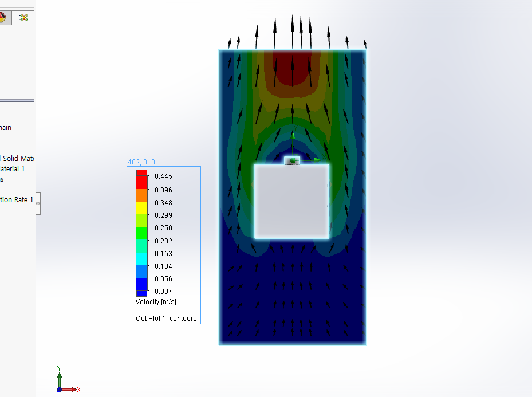The width and height of the screenshot is (532, 397).
Task: Switch to the DisplayManager appearance tab
Action: 4,18
